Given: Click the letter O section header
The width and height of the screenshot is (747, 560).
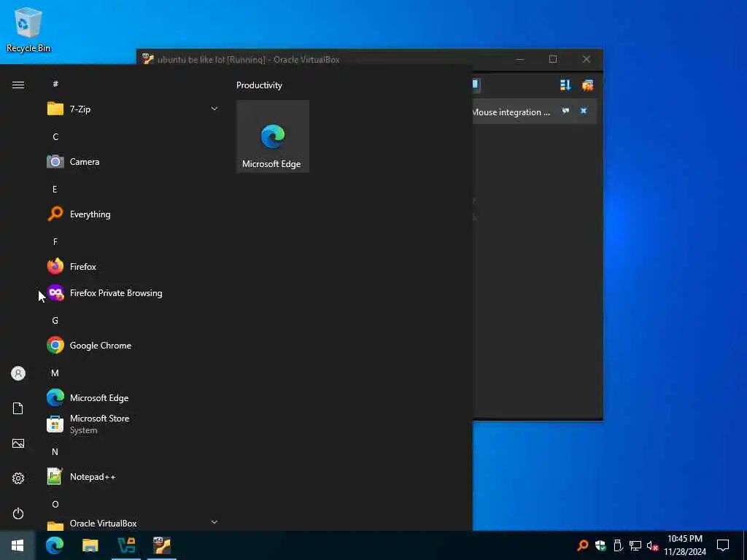Looking at the screenshot, I should (55, 505).
